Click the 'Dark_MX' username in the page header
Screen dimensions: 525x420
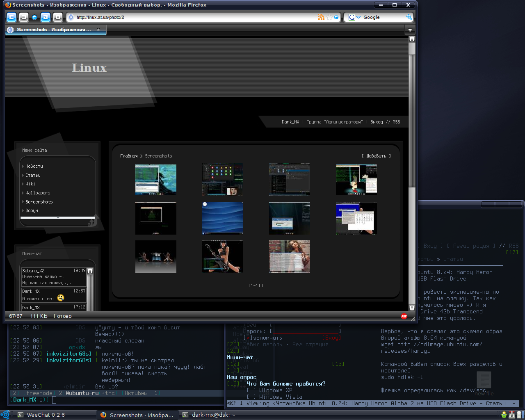290,122
